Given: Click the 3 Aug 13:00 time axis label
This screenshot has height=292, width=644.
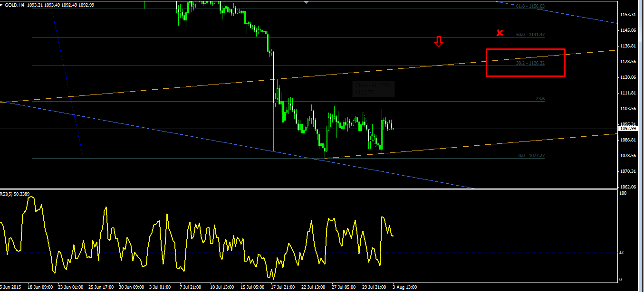Looking at the screenshot, I should (405, 287).
